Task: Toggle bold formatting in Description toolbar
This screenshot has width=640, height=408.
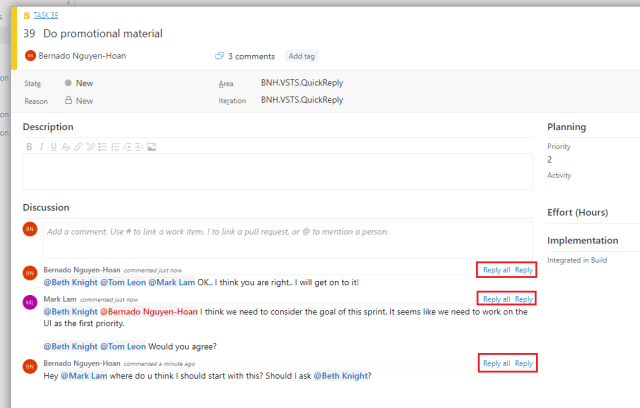Action: pos(29,147)
